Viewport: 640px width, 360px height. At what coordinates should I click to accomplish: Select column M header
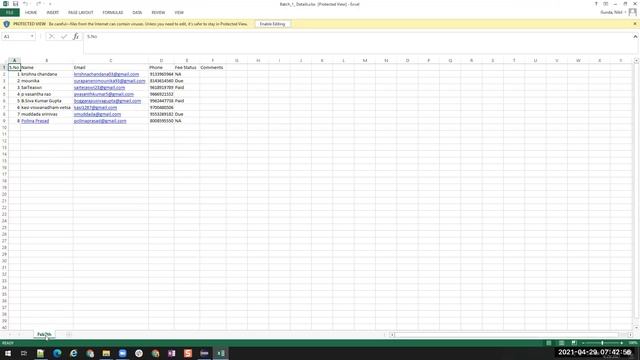(x=365, y=60)
